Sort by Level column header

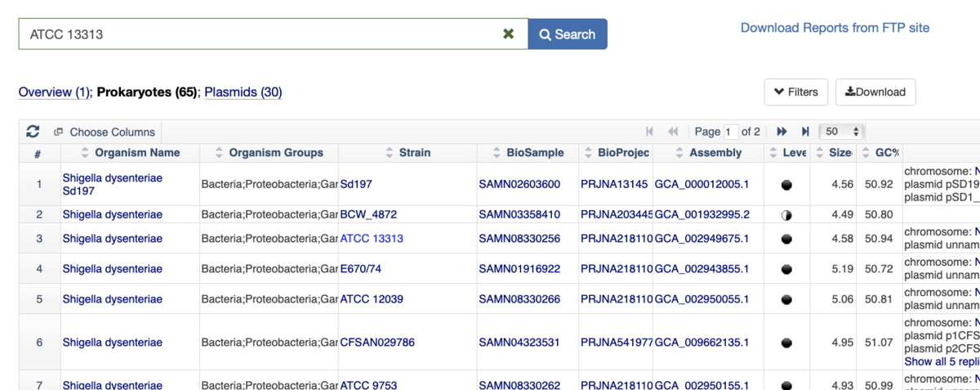coord(787,153)
